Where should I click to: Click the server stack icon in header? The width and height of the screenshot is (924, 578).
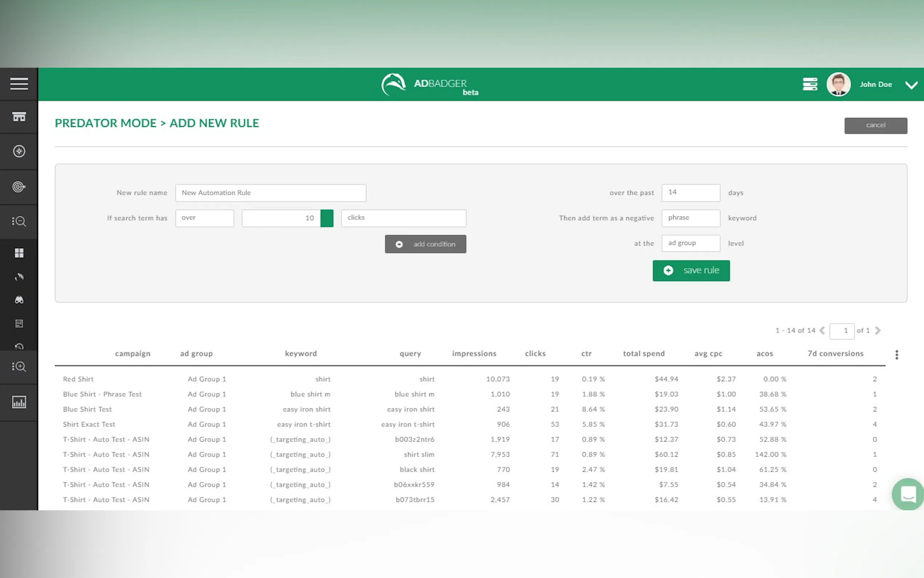809,84
